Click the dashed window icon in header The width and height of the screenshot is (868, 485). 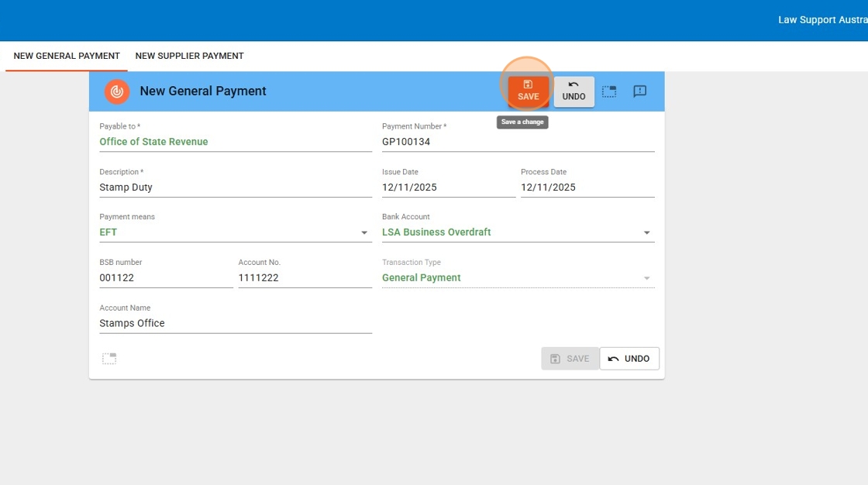pos(609,91)
